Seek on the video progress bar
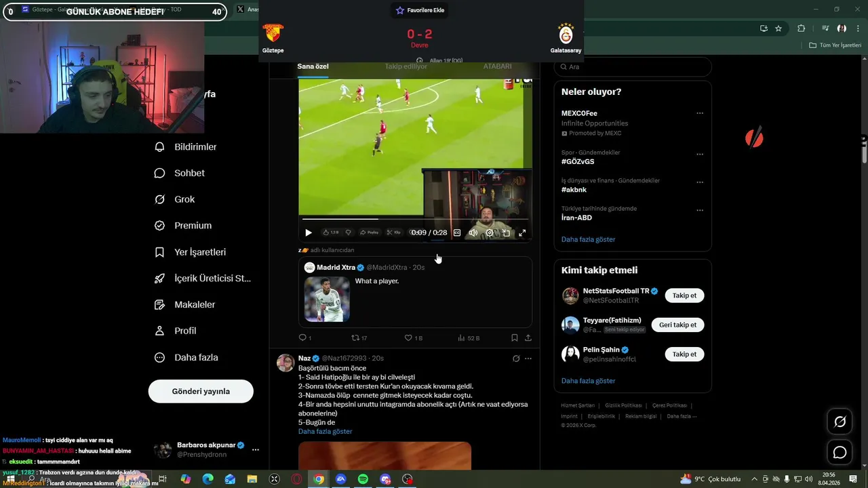The image size is (868, 488). [x=415, y=219]
